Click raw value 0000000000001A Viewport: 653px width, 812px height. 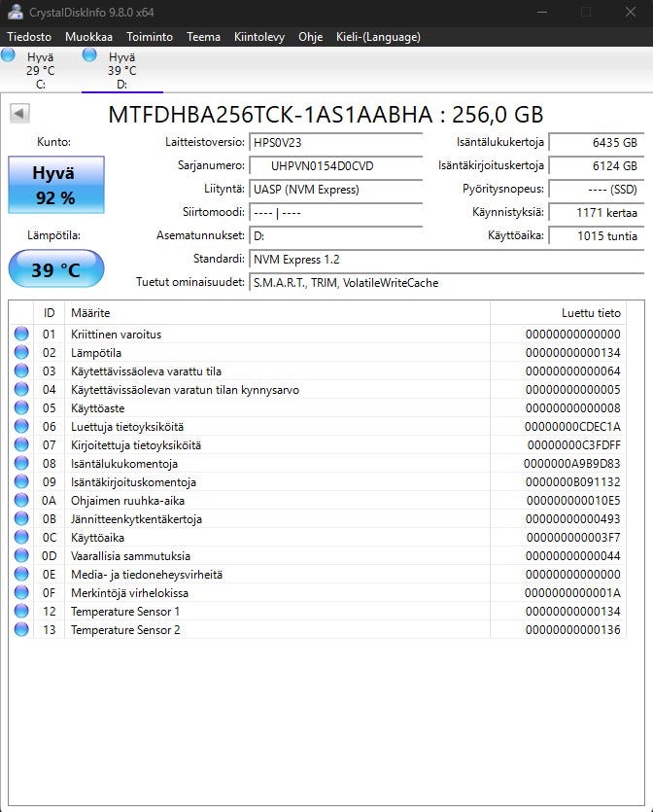pyautogui.click(x=572, y=593)
